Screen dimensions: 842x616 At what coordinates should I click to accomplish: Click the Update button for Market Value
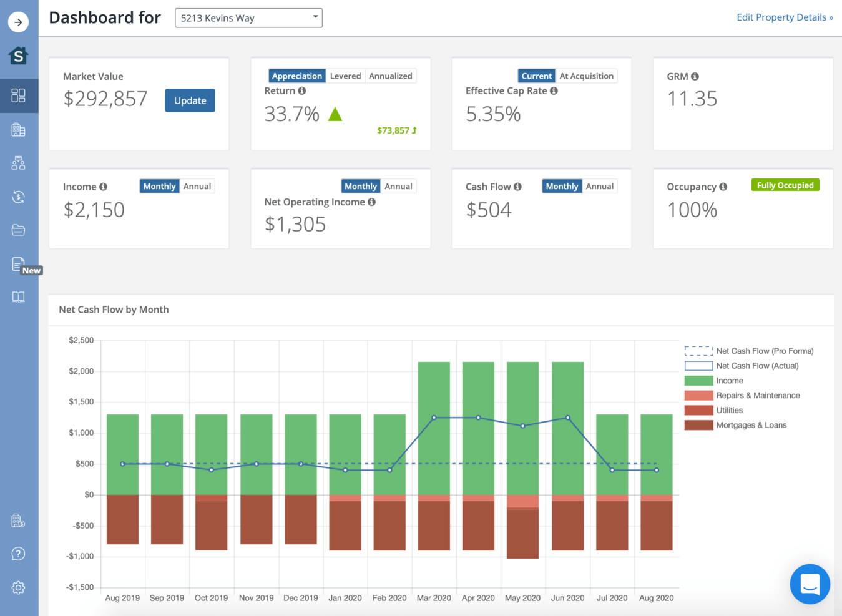pos(190,100)
